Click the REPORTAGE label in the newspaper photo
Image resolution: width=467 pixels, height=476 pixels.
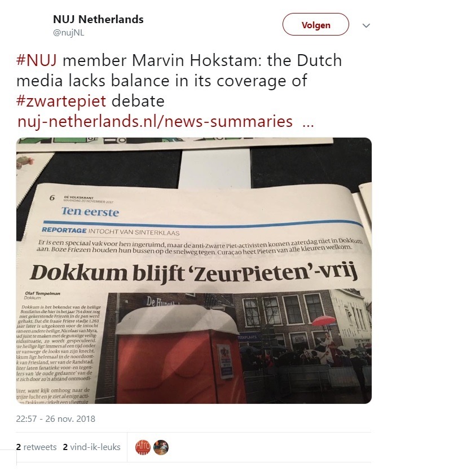tap(64, 230)
